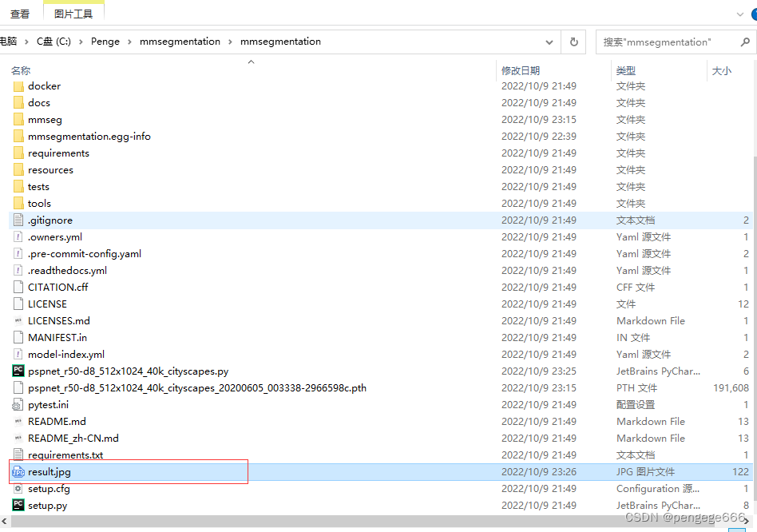Switch to the 查看 tab
Viewport: 757px width, 532px height.
tap(21, 13)
